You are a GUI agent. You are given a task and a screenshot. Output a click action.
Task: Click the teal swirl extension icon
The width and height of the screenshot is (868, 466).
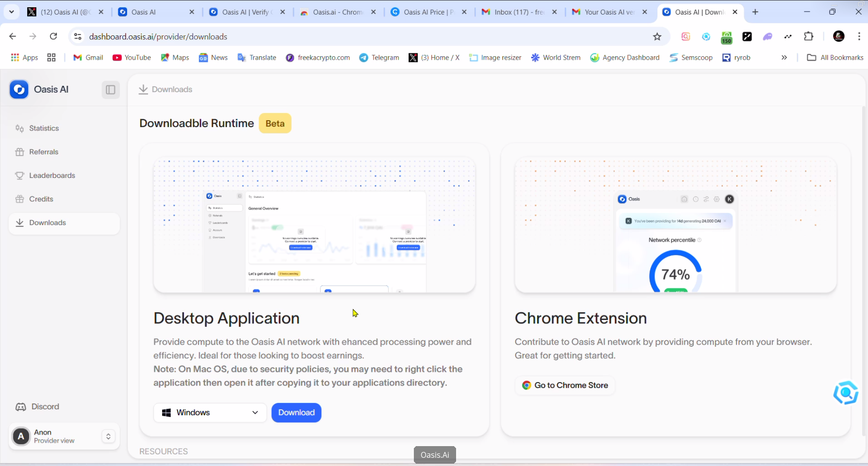706,36
